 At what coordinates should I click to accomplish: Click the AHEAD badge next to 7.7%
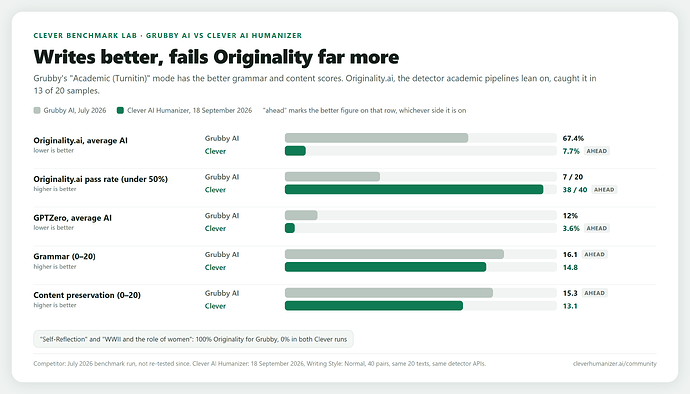click(597, 151)
